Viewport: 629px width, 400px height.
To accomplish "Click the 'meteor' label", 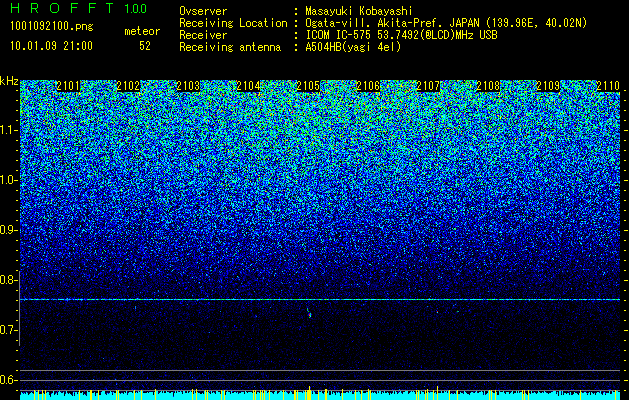I will (142, 31).
